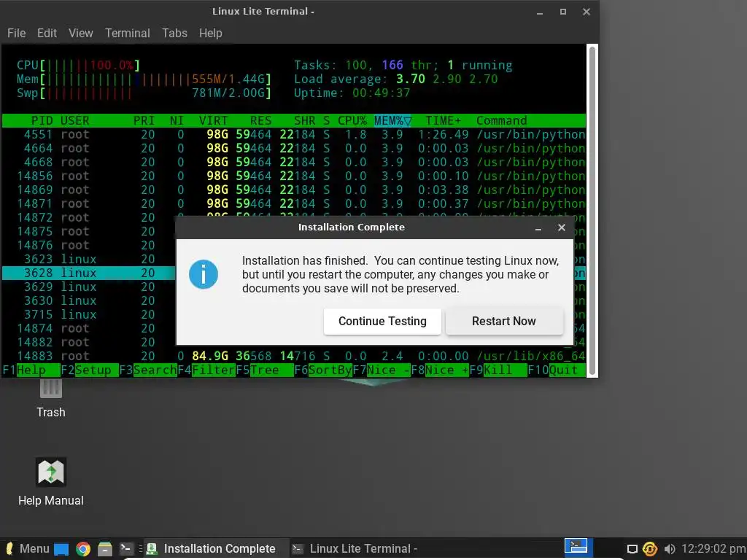The width and height of the screenshot is (747, 560).
Task: Open the Terminal menu
Action: pos(127,33)
